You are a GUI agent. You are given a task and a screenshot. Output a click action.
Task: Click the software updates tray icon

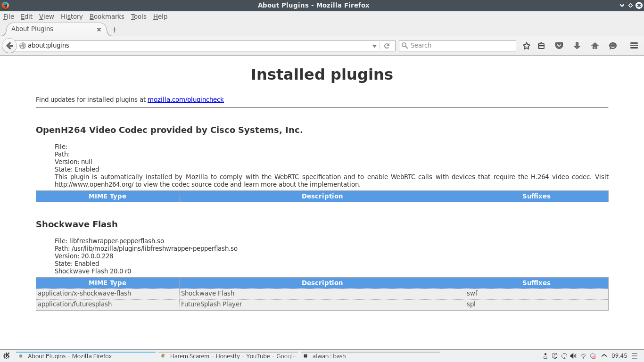(x=564, y=356)
